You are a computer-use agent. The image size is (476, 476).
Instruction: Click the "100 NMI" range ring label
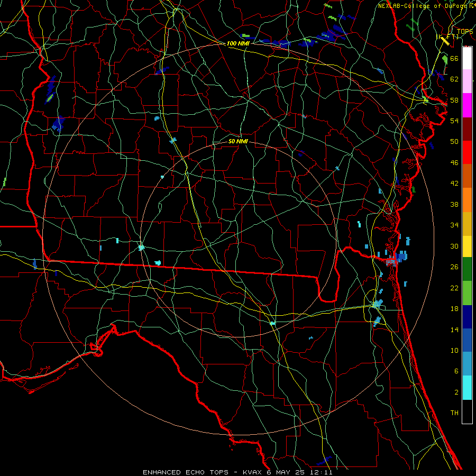pyautogui.click(x=238, y=44)
